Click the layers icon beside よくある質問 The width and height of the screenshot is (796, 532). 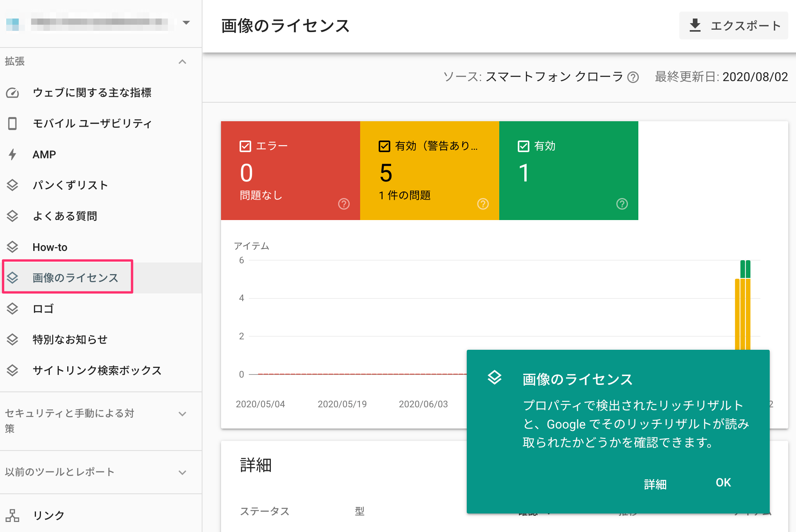pos(12,216)
